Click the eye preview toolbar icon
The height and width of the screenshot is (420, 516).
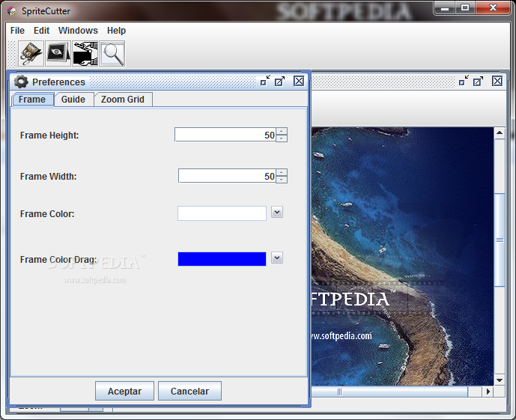[58, 54]
